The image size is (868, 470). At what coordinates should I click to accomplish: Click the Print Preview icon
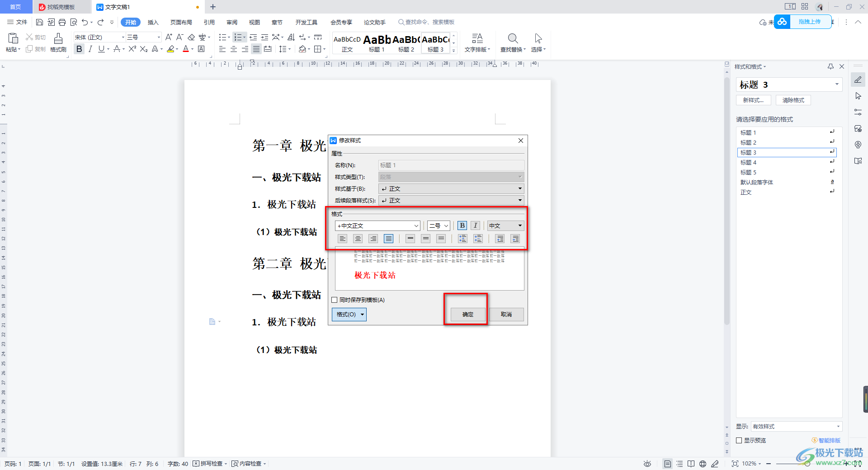click(x=73, y=22)
